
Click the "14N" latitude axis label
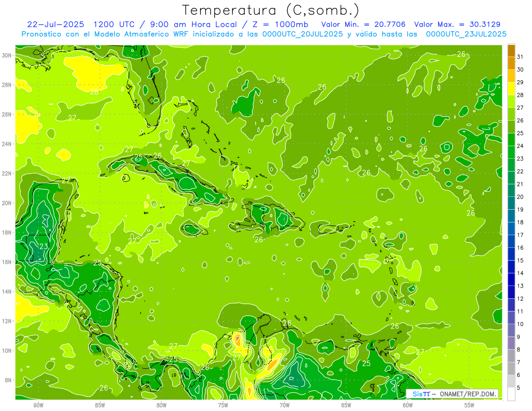click(x=7, y=292)
